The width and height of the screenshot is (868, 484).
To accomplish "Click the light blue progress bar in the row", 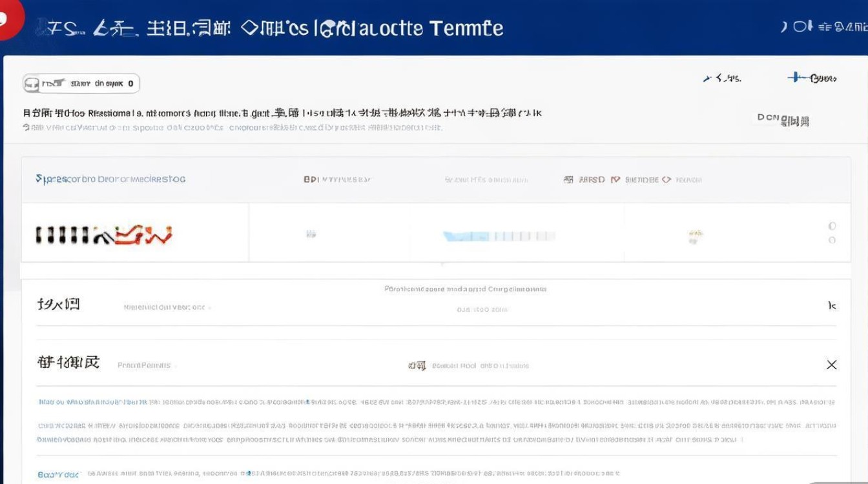I will pos(497,236).
